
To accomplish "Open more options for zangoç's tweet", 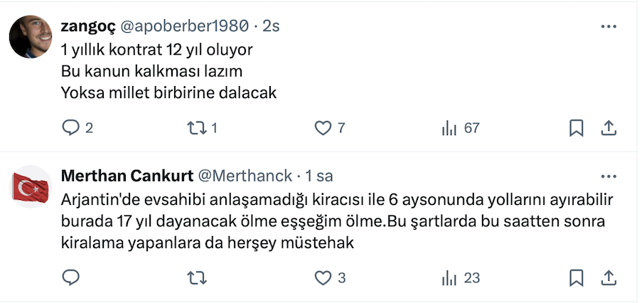I will tap(608, 26).
